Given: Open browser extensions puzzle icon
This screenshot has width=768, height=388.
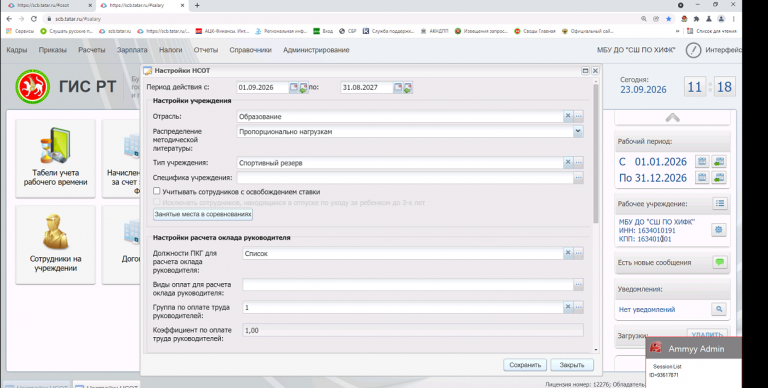Looking at the screenshot, I should (696, 19).
